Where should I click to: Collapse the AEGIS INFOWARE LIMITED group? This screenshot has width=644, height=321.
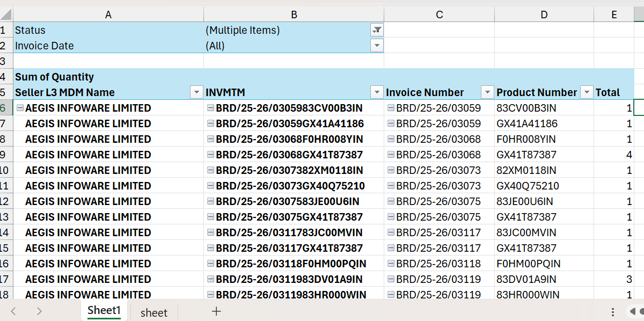pyautogui.click(x=20, y=108)
